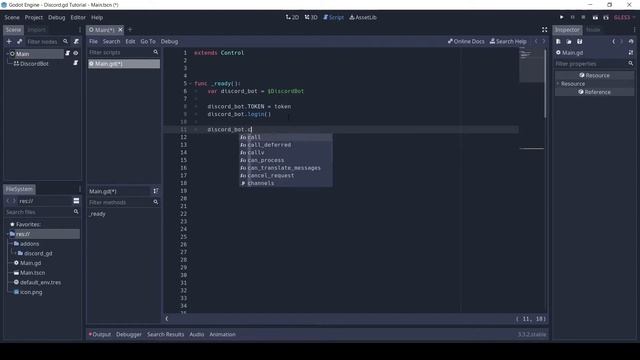
Task: Open the Search Results panel
Action: (x=165, y=334)
